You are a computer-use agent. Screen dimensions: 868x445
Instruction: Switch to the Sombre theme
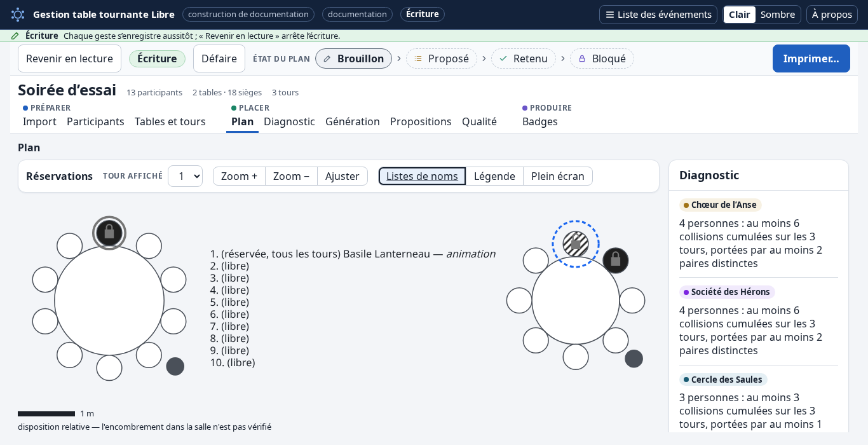778,15
